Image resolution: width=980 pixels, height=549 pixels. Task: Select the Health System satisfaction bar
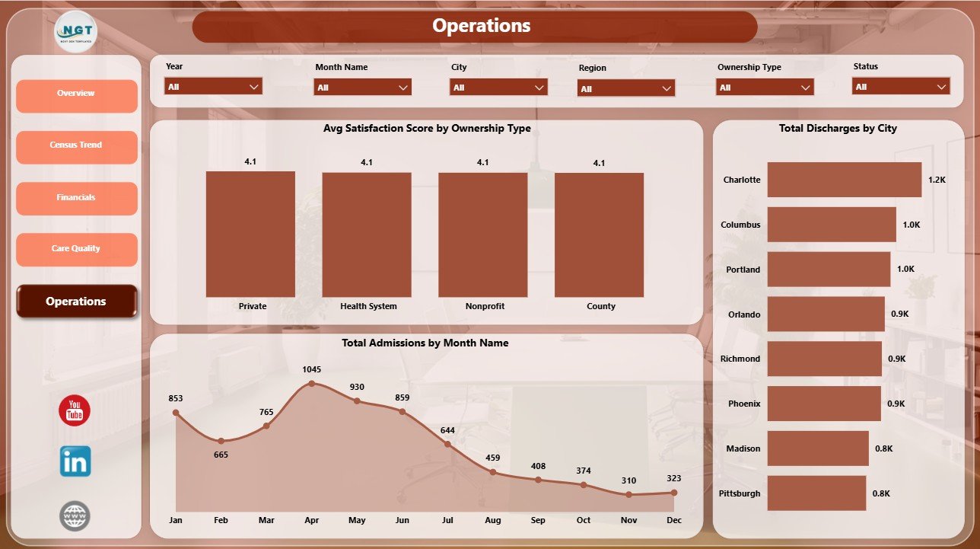(367, 235)
